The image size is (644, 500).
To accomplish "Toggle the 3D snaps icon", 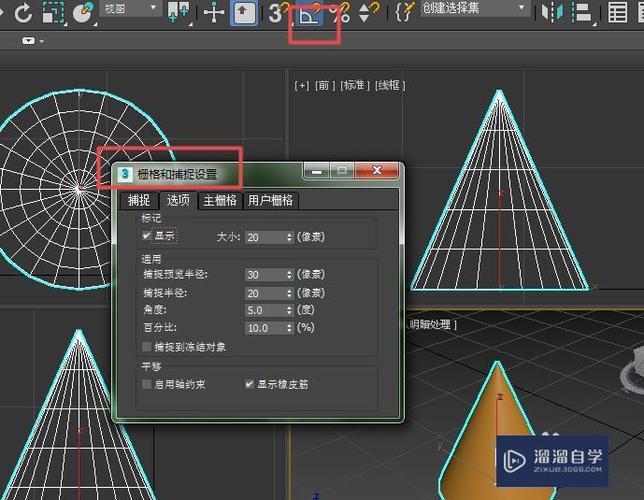I will 278,12.
